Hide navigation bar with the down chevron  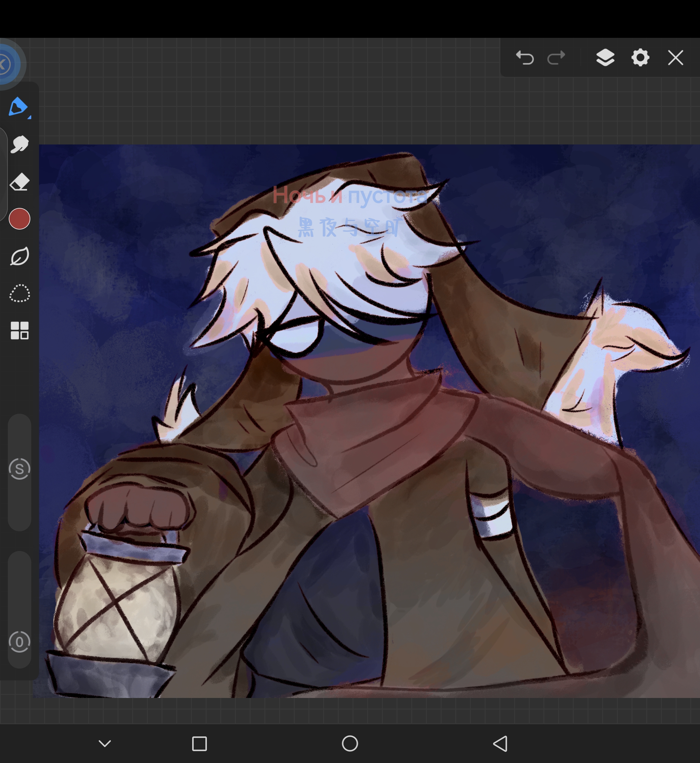point(105,743)
